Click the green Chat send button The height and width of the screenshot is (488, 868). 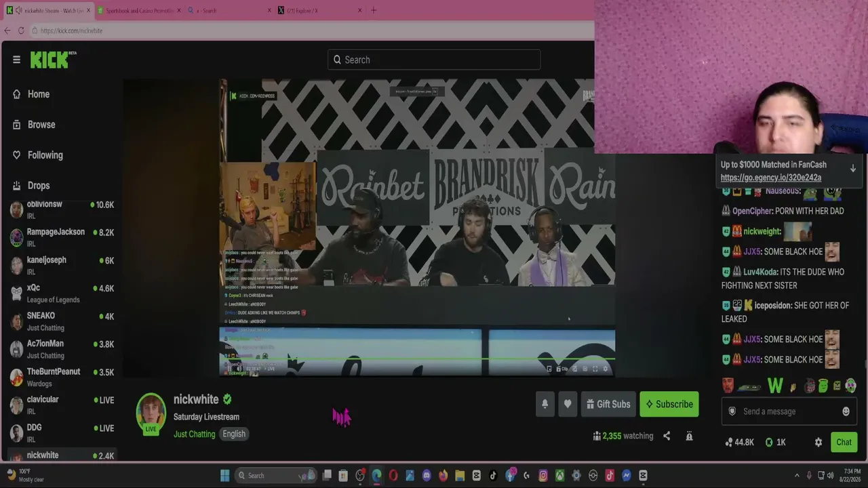(844, 442)
